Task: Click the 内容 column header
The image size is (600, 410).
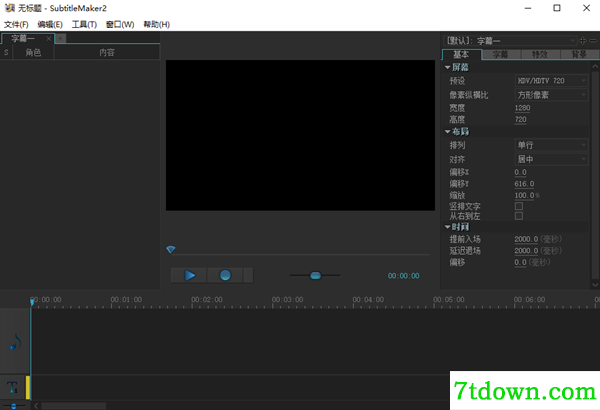Action: (x=107, y=52)
